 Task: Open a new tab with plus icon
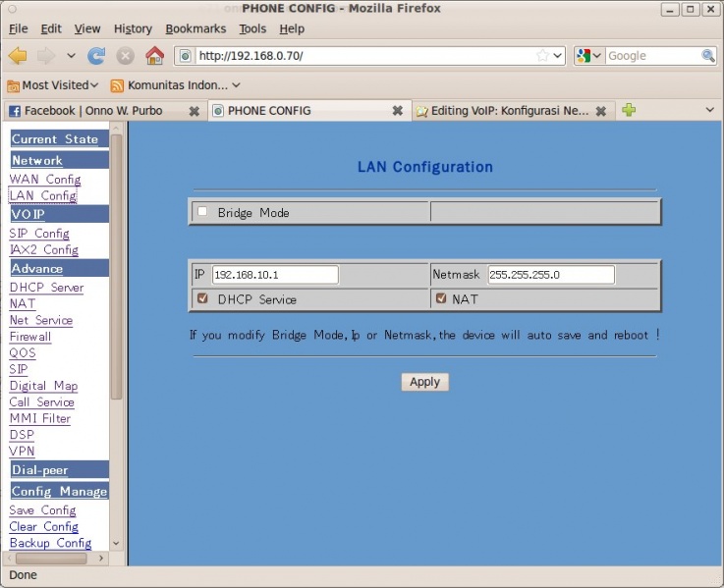[x=629, y=110]
